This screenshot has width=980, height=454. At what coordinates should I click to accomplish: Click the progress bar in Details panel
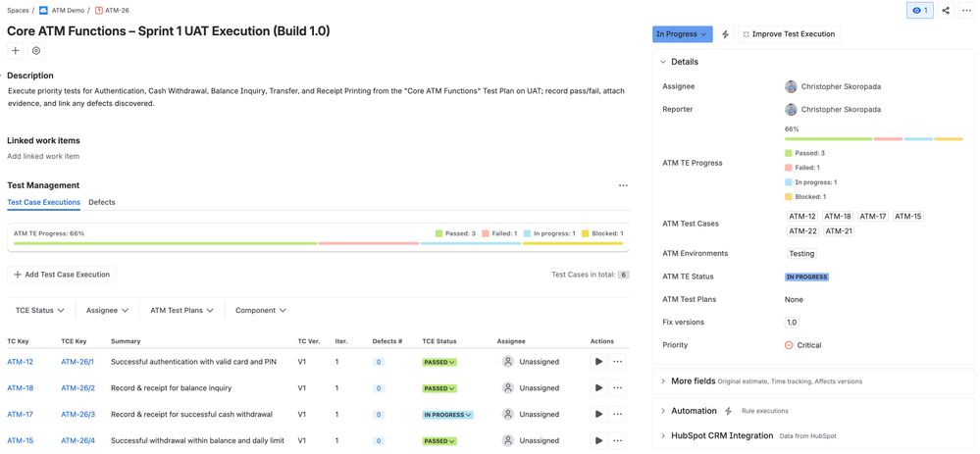[x=874, y=139]
